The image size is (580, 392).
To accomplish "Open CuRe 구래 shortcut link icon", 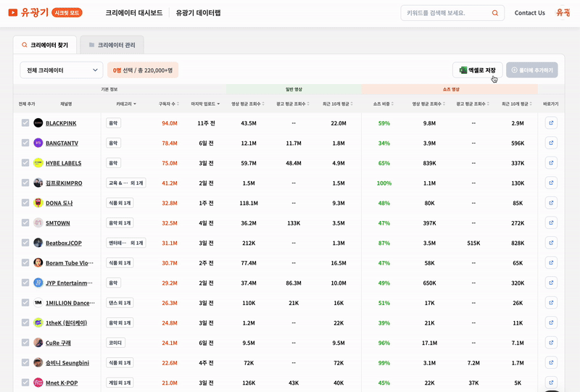I will (551, 343).
